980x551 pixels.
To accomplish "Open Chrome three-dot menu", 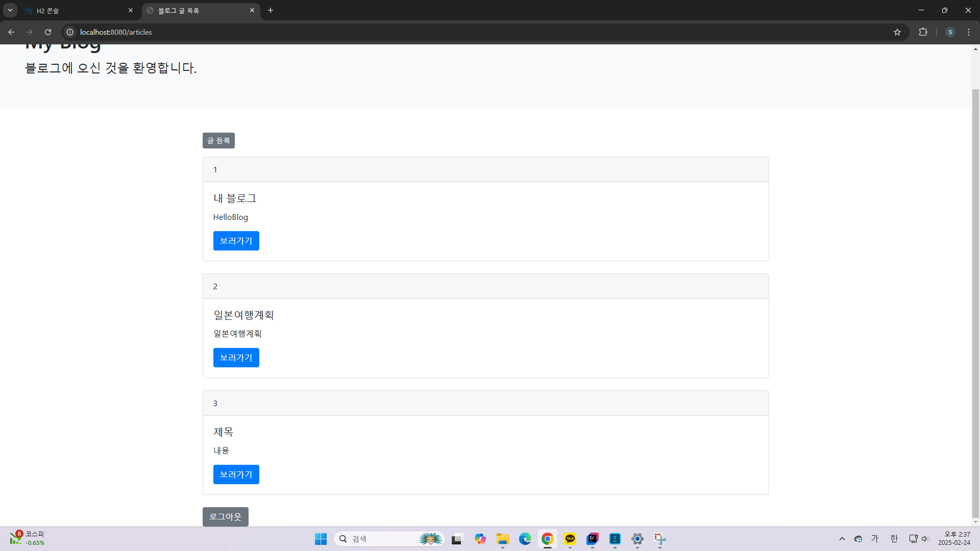I will point(969,32).
